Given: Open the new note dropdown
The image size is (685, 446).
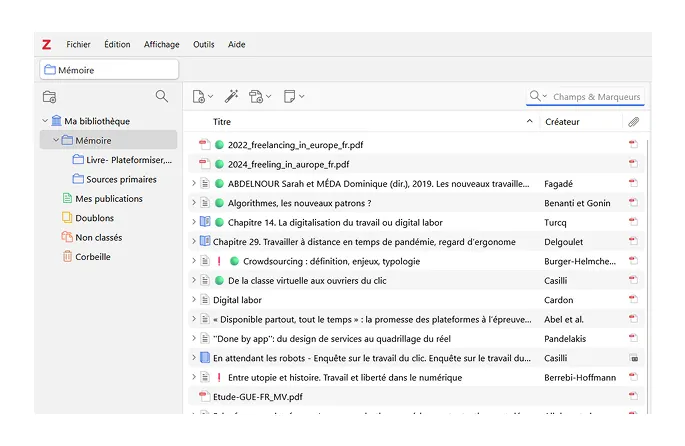Looking at the screenshot, I should tap(294, 96).
